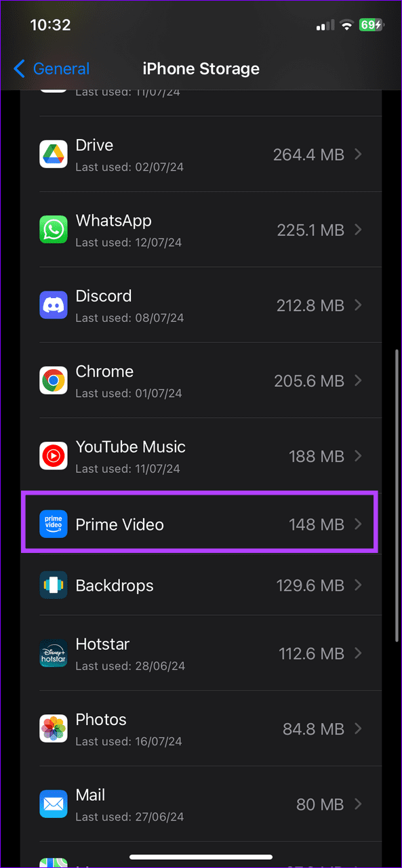Tap the Wi-Fi status icon
The height and width of the screenshot is (868, 402).
click(x=347, y=25)
